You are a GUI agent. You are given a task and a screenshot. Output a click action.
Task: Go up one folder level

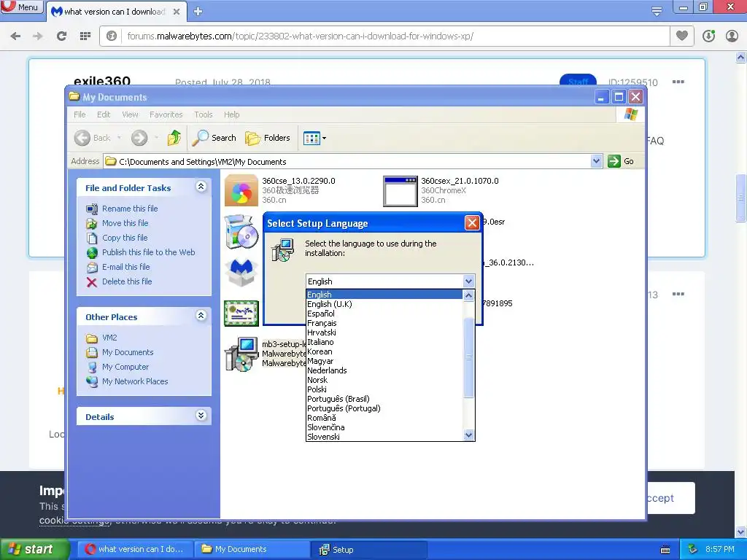click(x=174, y=138)
